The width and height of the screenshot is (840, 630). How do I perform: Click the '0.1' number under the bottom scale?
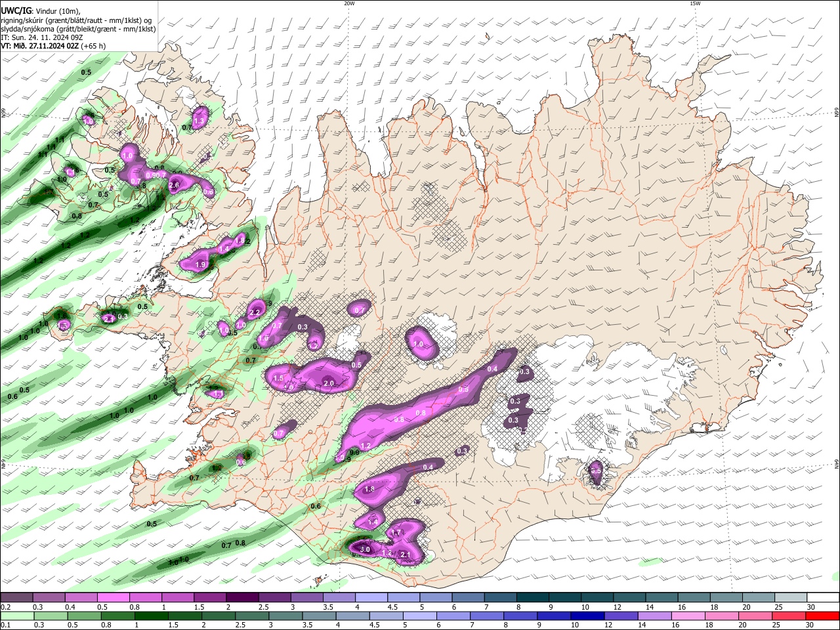(6, 625)
